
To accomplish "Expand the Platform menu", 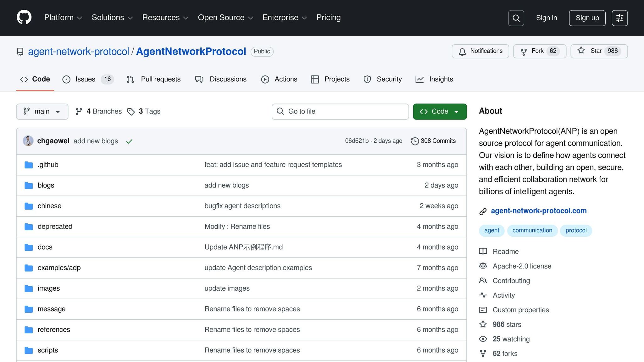I will (x=63, y=18).
